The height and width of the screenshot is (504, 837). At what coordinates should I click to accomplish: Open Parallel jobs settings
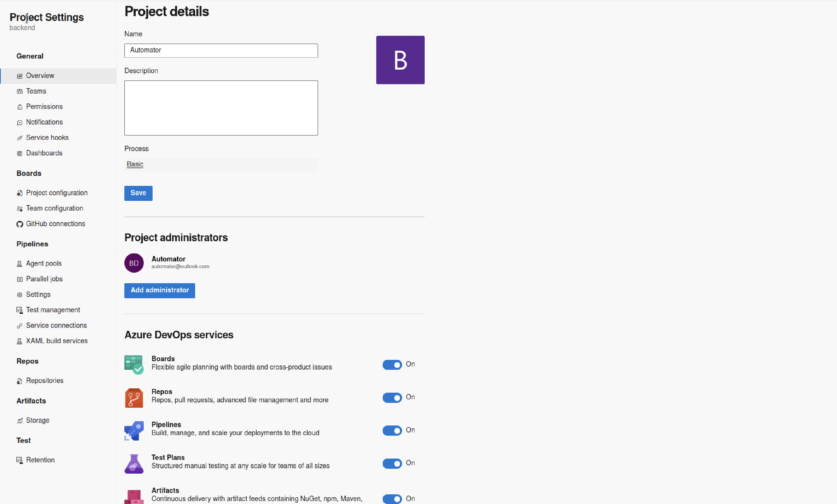point(58,279)
